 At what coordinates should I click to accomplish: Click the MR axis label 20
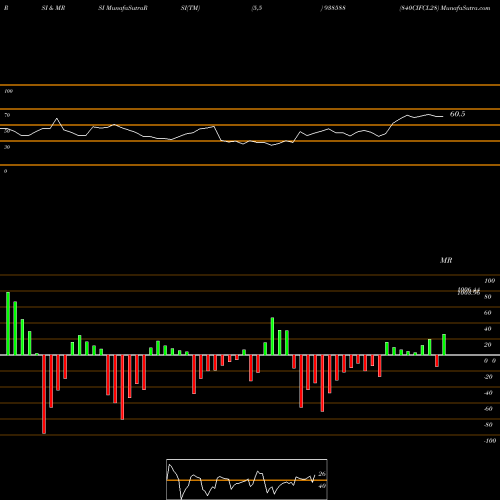[488, 345]
